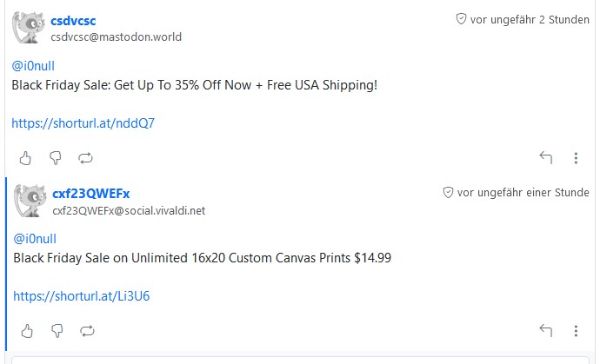Like the csdvcsc Black Friday post
Image resolution: width=600 pixels, height=364 pixels.
pos(26,157)
